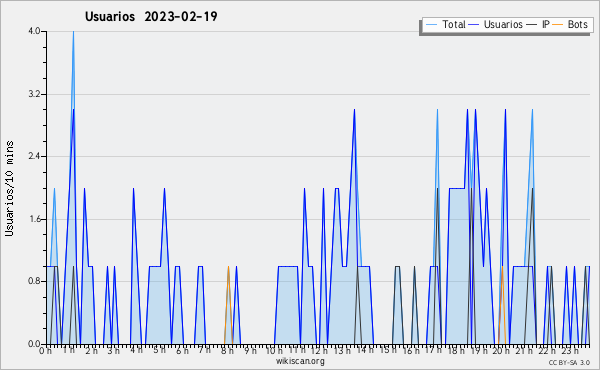Click the x-axis label '8 h'
Viewport: 600px width, 370px height.
[x=227, y=351]
